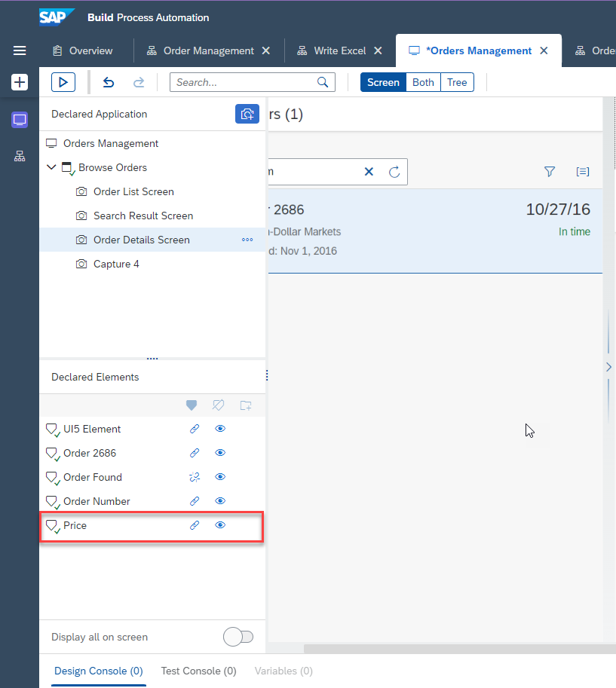The image size is (616, 688).
Task: Click the link icon for UI5 Element
Action: click(x=195, y=429)
